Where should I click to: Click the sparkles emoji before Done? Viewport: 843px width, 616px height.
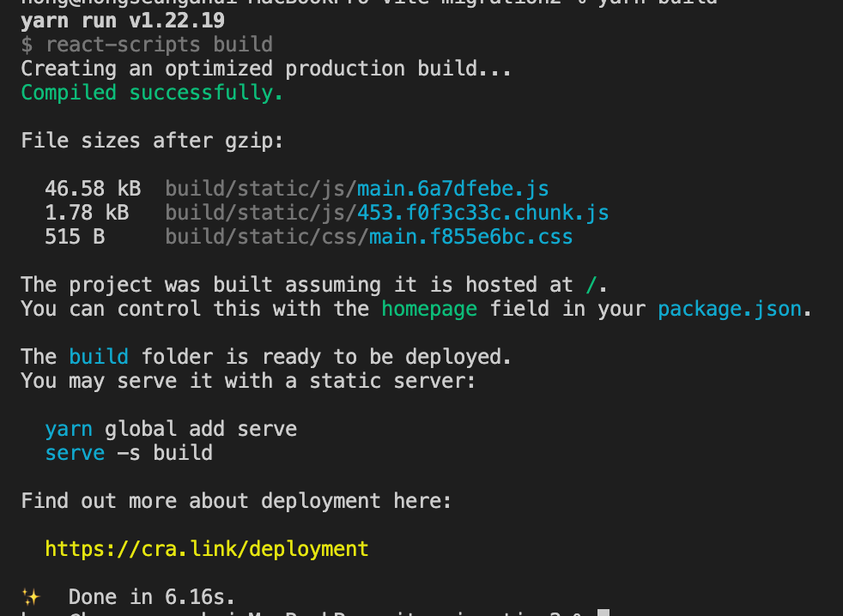click(31, 597)
